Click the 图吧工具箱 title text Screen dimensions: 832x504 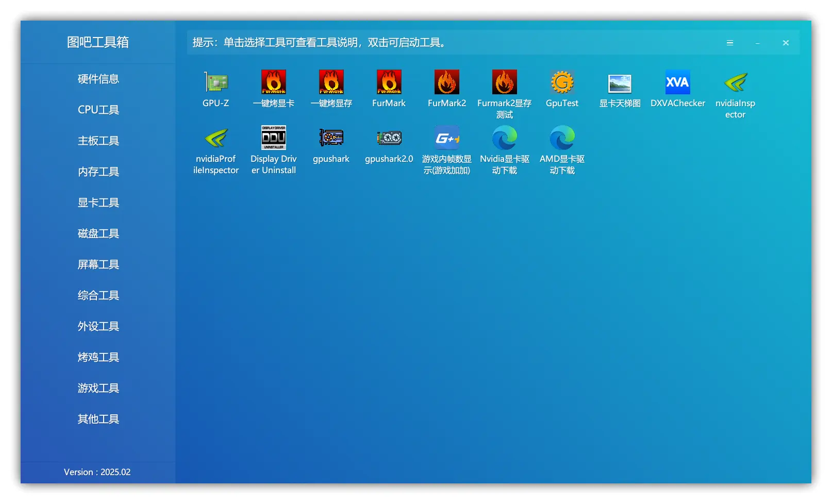[98, 42]
